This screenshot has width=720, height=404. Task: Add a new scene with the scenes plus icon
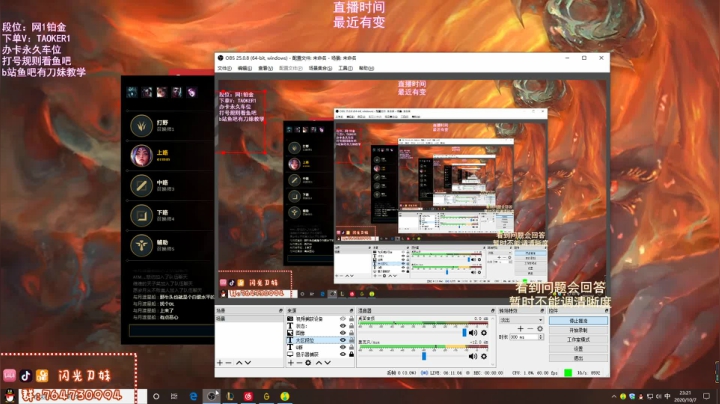219,363
